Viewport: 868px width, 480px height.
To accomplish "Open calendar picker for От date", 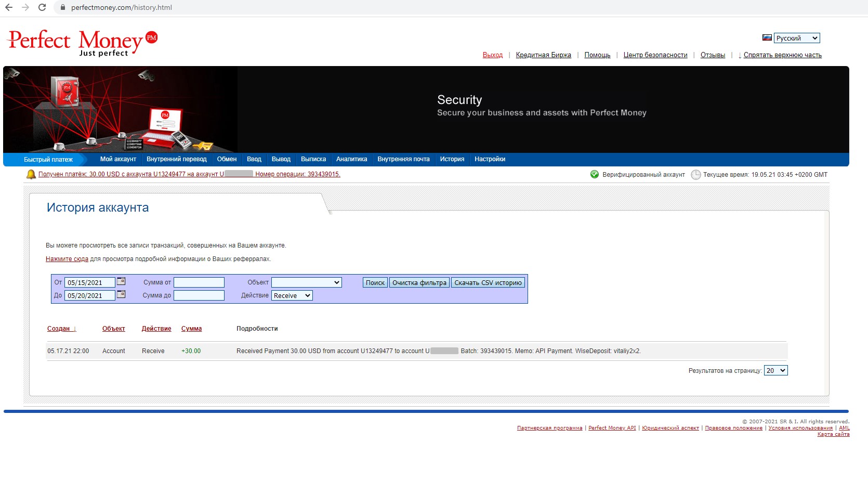I will point(121,281).
